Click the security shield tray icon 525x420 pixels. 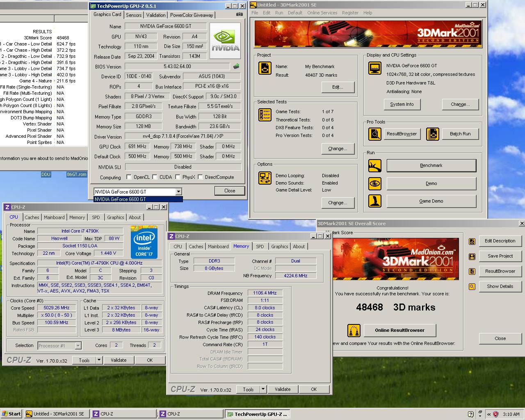coord(495,414)
